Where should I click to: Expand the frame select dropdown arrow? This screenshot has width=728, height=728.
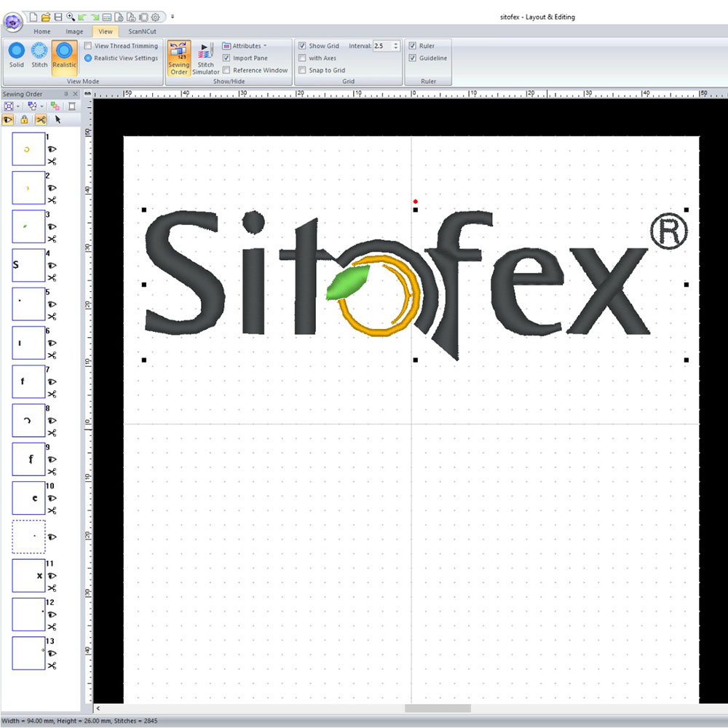(x=18, y=106)
